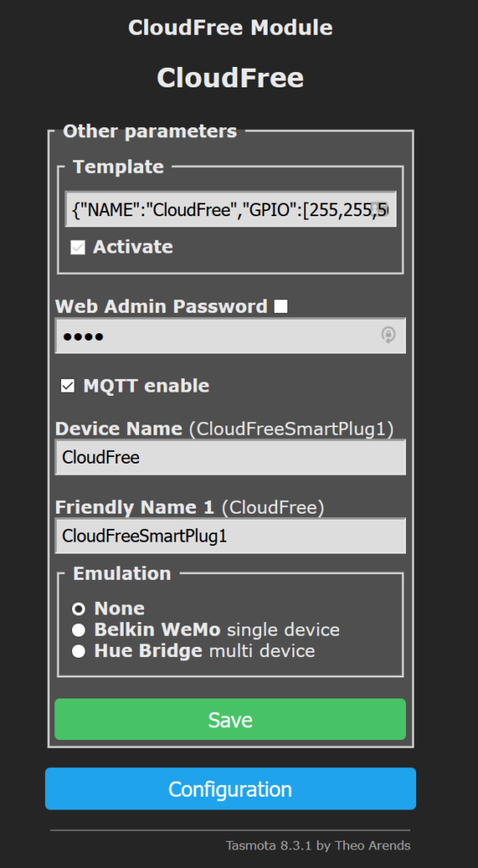
Task: Tick the show Web Admin Password checkbox
Action: pos(281,306)
